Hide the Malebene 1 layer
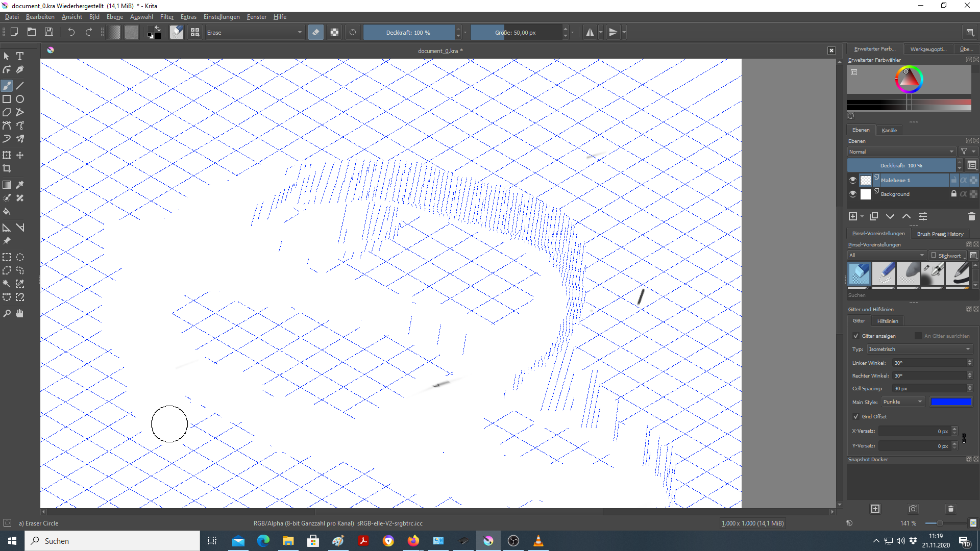The width and height of the screenshot is (980, 551). (852, 180)
